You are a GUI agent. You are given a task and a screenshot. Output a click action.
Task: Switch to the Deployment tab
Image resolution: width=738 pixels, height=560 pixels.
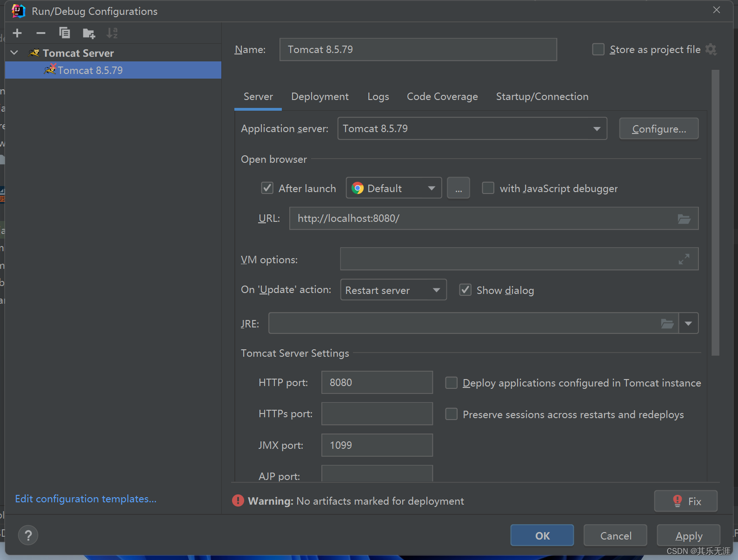click(320, 97)
